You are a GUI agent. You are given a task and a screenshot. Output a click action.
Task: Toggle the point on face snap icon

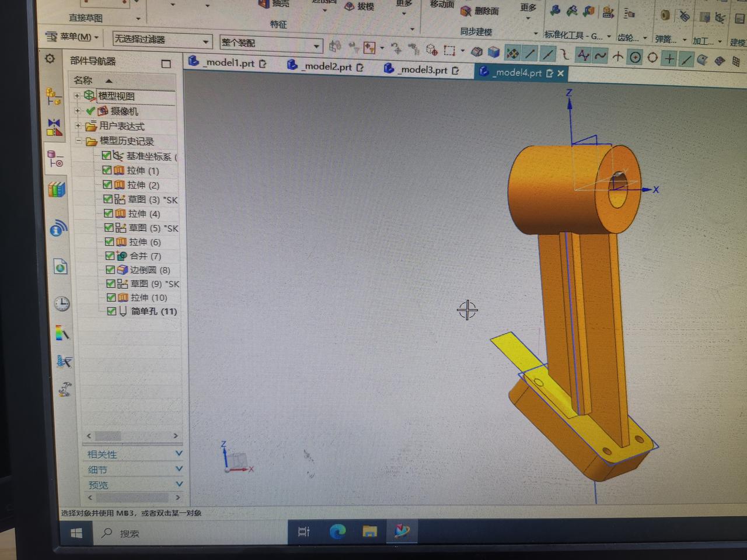click(703, 60)
